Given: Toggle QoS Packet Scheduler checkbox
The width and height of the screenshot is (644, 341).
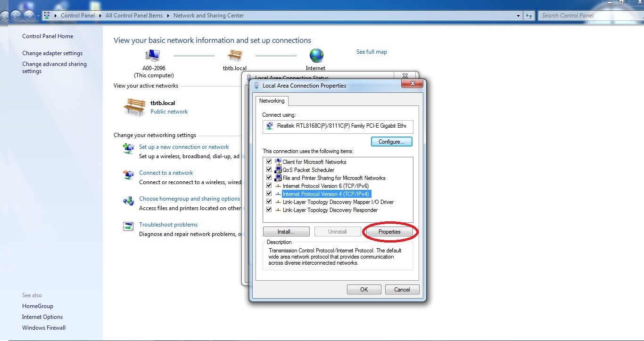Looking at the screenshot, I should [x=269, y=170].
